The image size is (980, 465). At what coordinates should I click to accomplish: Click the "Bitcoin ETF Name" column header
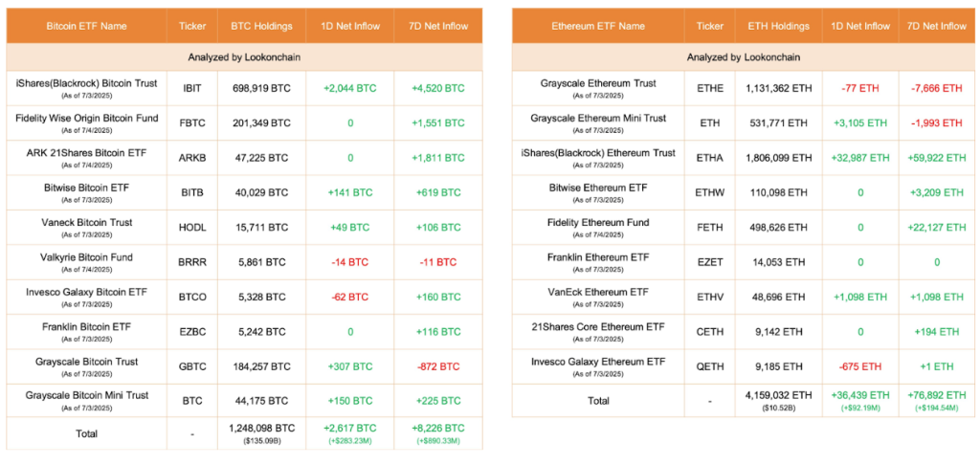(x=86, y=26)
